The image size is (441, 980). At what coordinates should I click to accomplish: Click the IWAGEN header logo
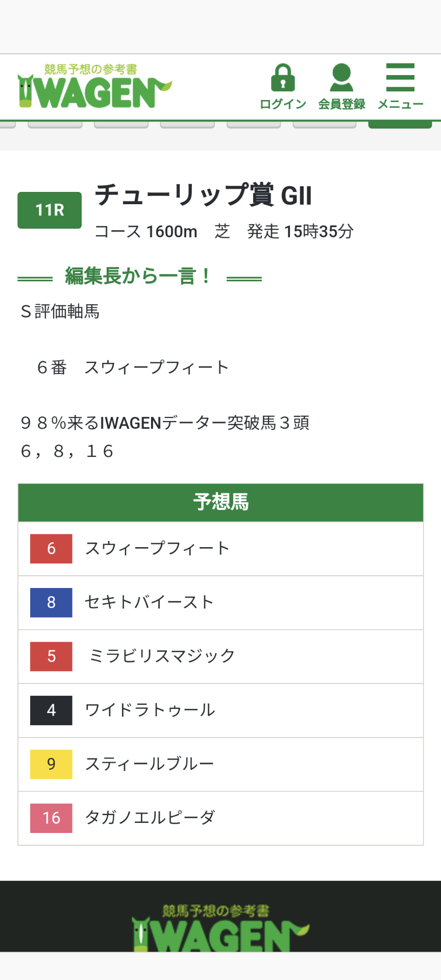(94, 86)
